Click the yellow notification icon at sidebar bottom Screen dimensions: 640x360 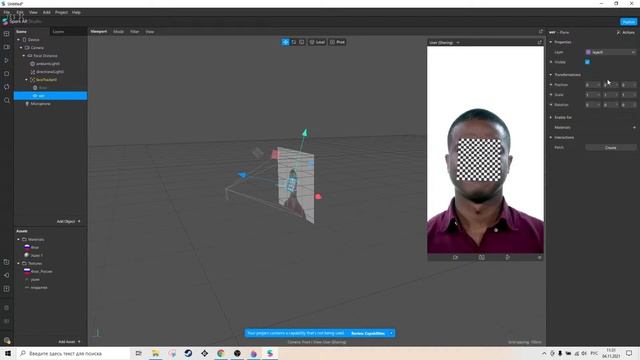(x=7, y=340)
